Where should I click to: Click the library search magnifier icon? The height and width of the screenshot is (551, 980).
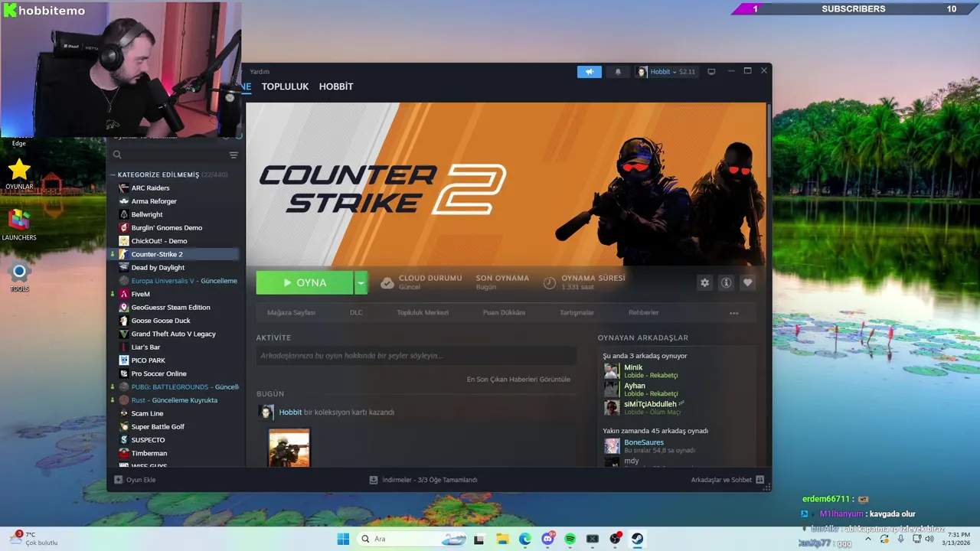point(117,155)
